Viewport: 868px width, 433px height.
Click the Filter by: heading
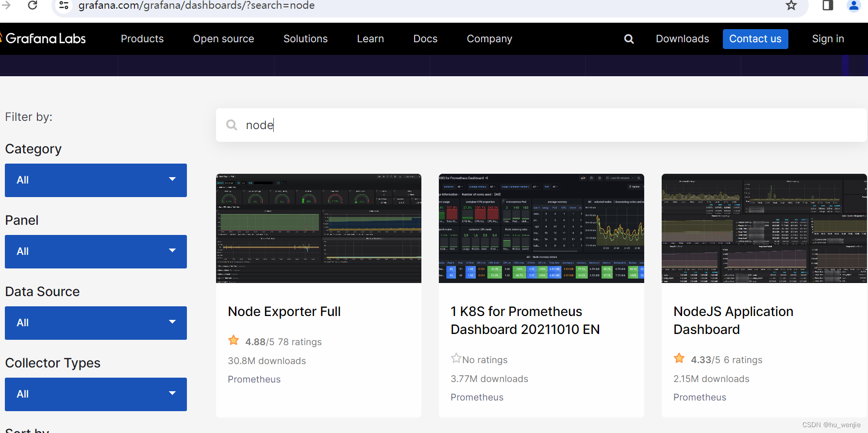click(29, 117)
